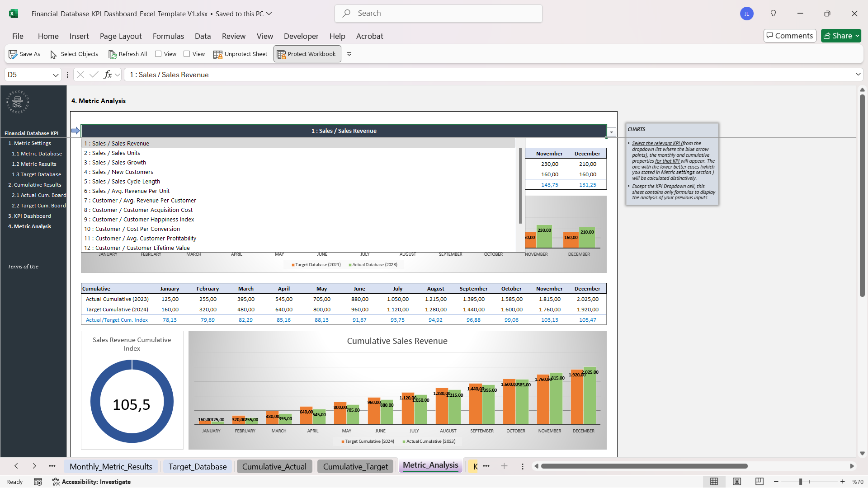868x488 pixels.
Task: Click the dropdown list scrollbar thumb
Action: coord(520,185)
